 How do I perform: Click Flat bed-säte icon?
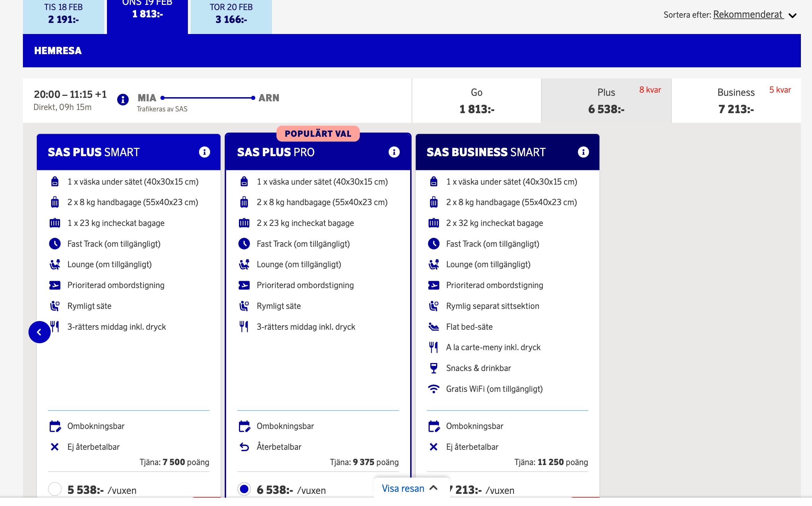pyautogui.click(x=433, y=327)
